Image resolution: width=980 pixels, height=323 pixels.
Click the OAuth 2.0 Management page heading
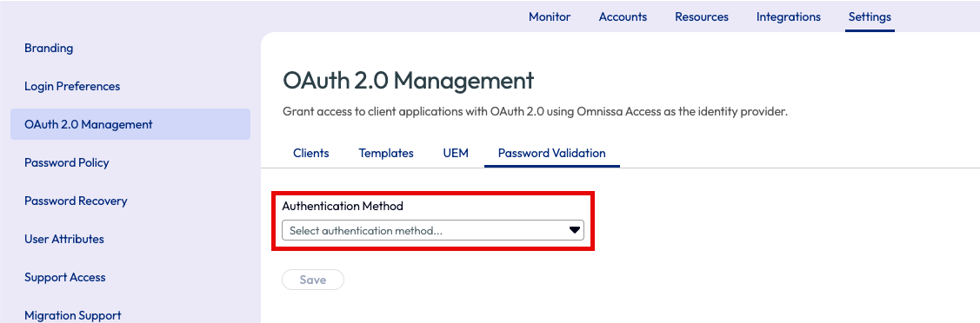pos(408,81)
